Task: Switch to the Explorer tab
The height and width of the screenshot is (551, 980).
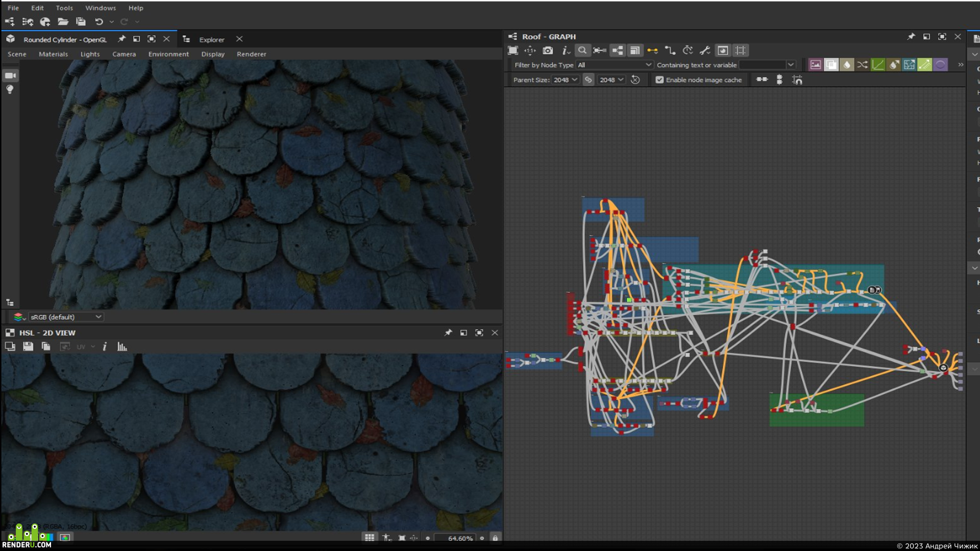Action: pos(212,39)
